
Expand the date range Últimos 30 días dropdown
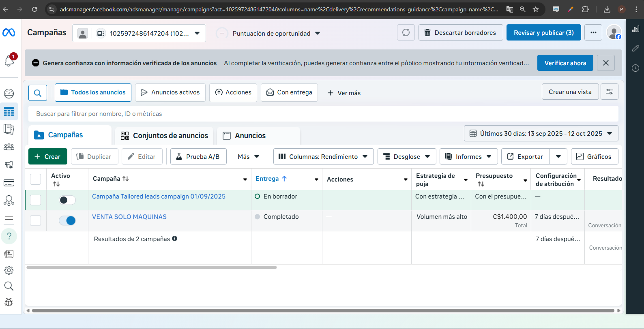(541, 134)
